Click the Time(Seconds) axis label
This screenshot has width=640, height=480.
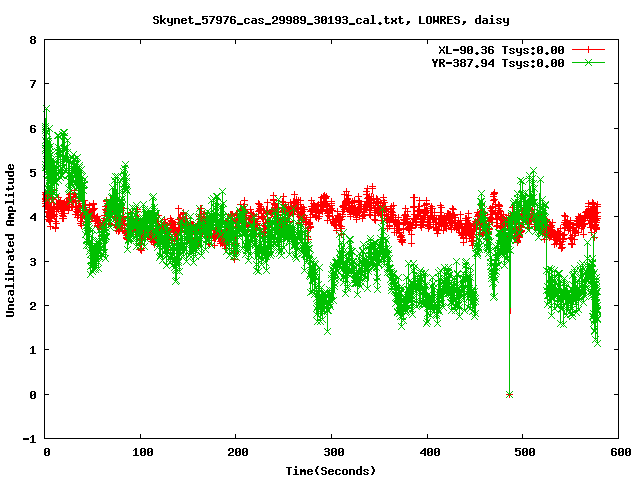[x=330, y=471]
